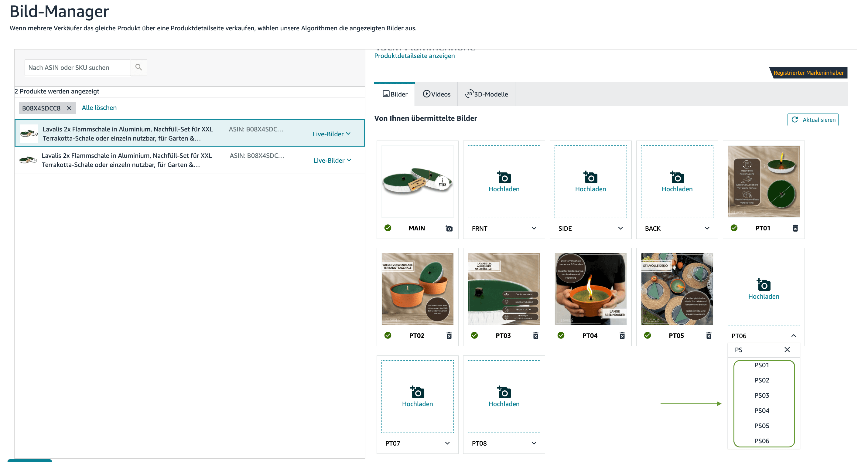Upload image to the PT08 slot

click(504, 396)
